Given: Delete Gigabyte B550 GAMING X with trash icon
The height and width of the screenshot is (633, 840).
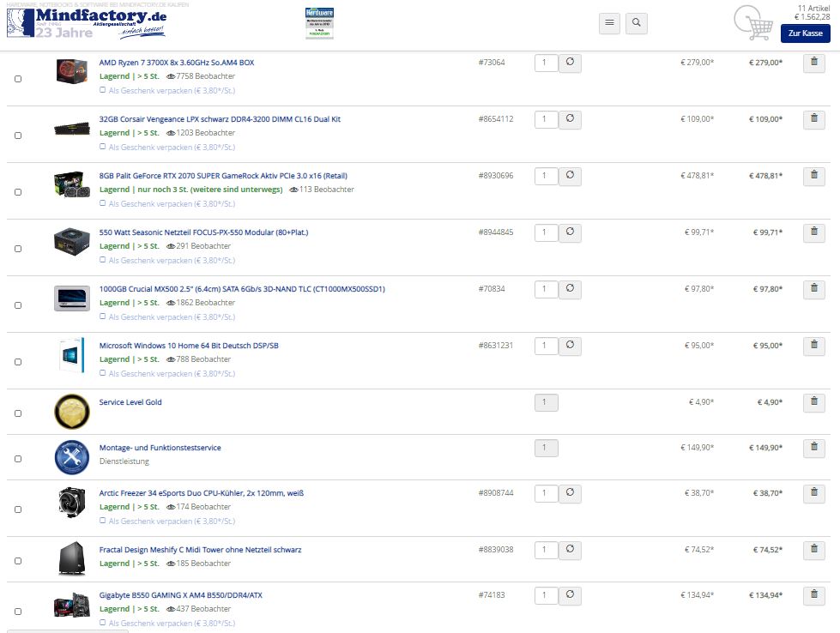Looking at the screenshot, I should click(x=814, y=595).
